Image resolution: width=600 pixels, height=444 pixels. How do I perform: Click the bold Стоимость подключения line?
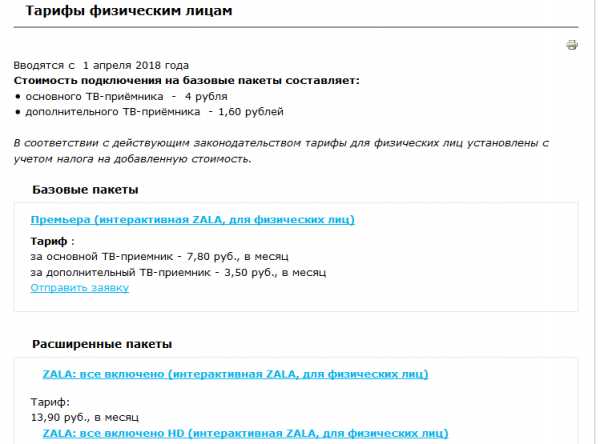186,80
